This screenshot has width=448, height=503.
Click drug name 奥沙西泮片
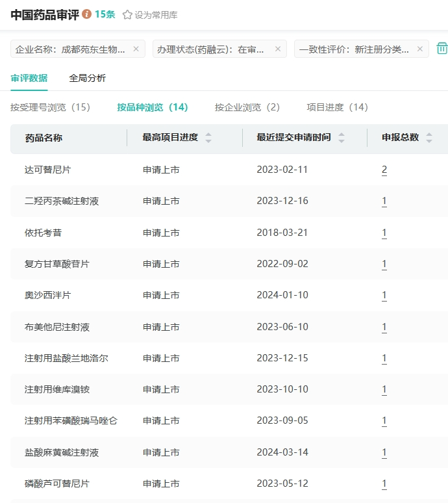[47, 295]
